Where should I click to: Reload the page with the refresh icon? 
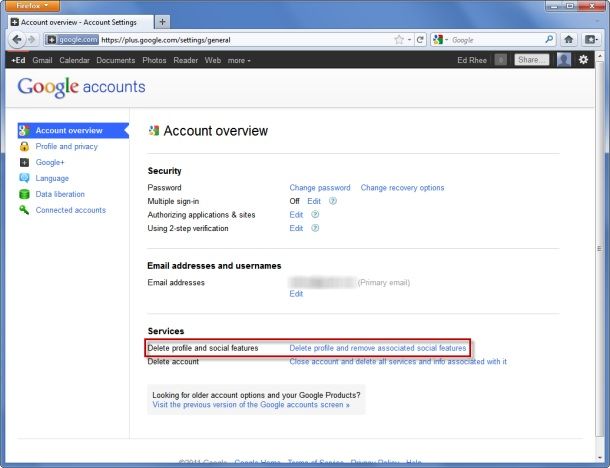(420, 40)
